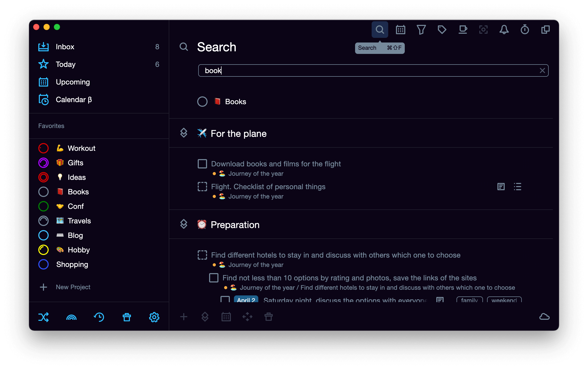588x369 pixels.
Task: Open Journey of the year under Download books
Action: pyautogui.click(x=256, y=174)
